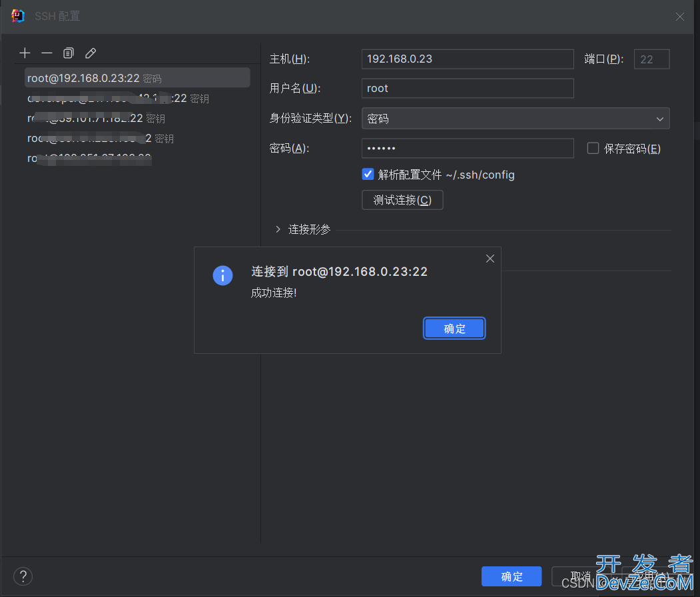Click the pencil rename configuration icon
700x597 pixels.
click(91, 53)
